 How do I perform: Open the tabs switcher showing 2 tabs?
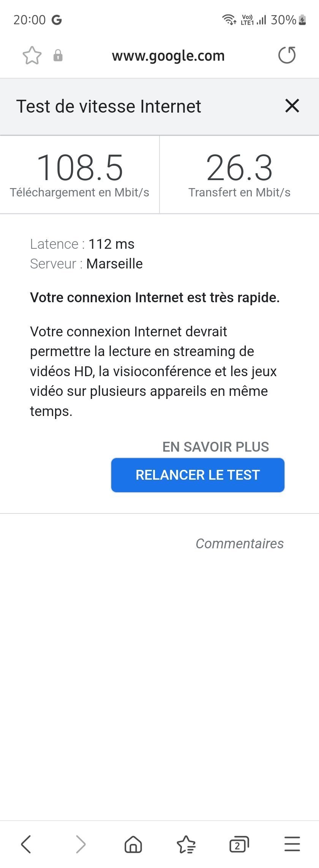[x=239, y=844]
